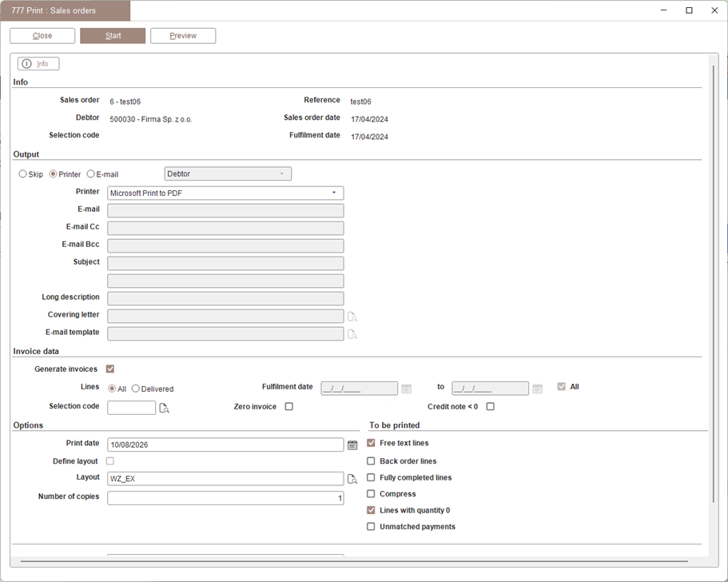This screenshot has height=582, width=728.
Task: Click the Close button in toolbar
Action: coord(42,36)
